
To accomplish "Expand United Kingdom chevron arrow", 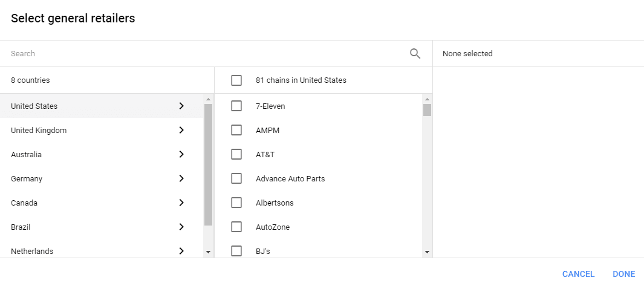I will (x=181, y=130).
